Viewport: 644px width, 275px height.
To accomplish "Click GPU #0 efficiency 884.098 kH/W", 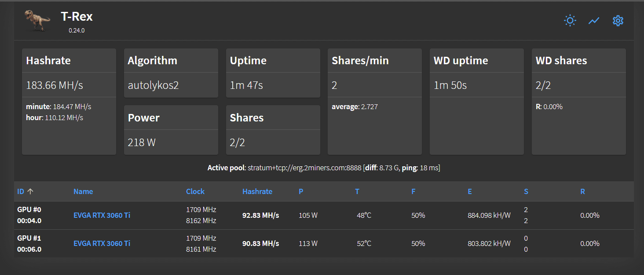I will click(x=489, y=215).
